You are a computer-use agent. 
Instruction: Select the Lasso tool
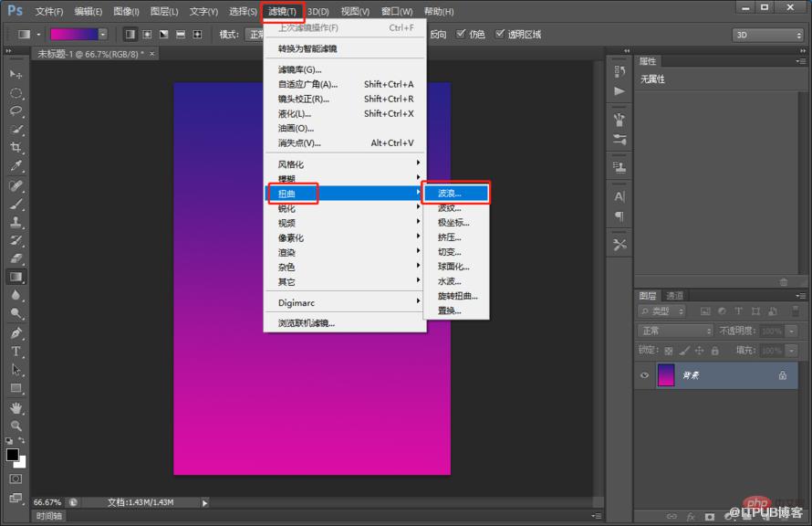click(16, 110)
